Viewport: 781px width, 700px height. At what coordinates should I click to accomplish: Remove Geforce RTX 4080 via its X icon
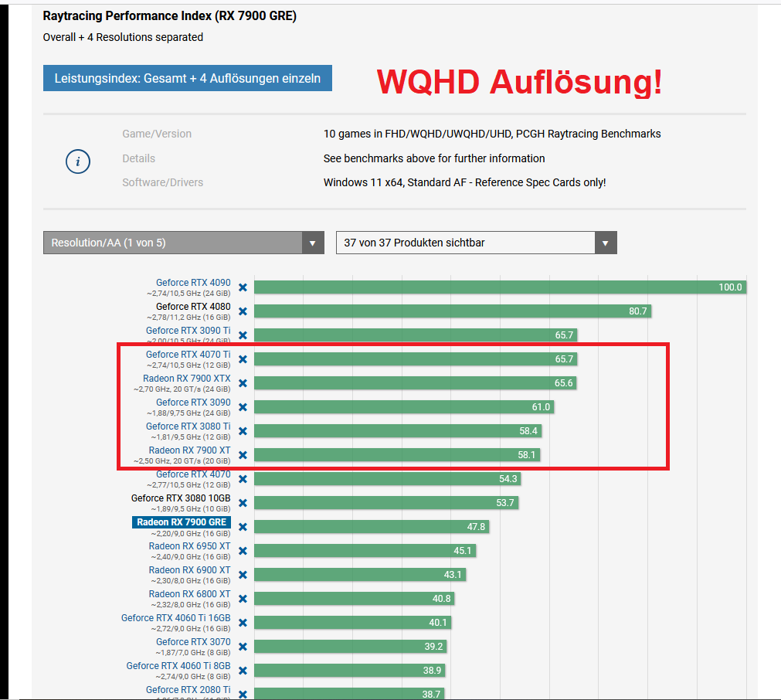click(x=243, y=311)
